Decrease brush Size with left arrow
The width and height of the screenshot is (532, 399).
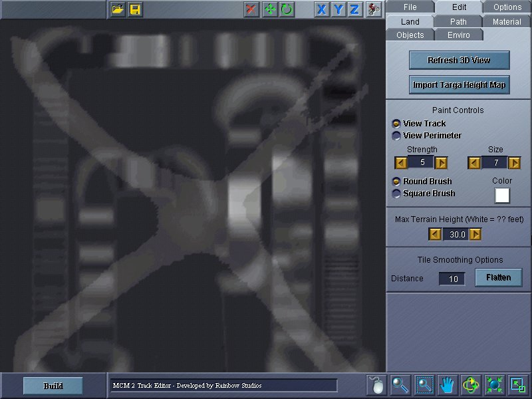point(474,163)
